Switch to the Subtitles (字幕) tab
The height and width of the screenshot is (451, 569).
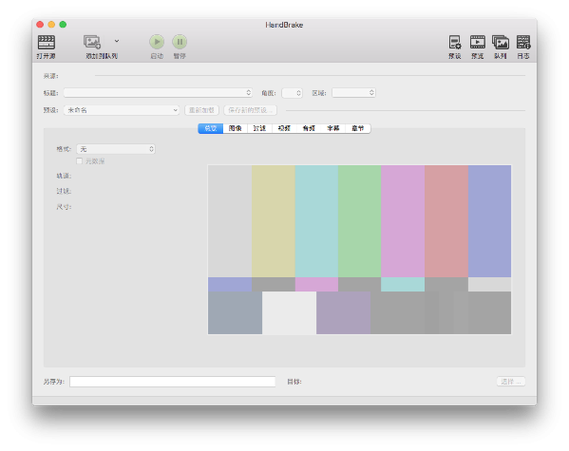(x=333, y=128)
